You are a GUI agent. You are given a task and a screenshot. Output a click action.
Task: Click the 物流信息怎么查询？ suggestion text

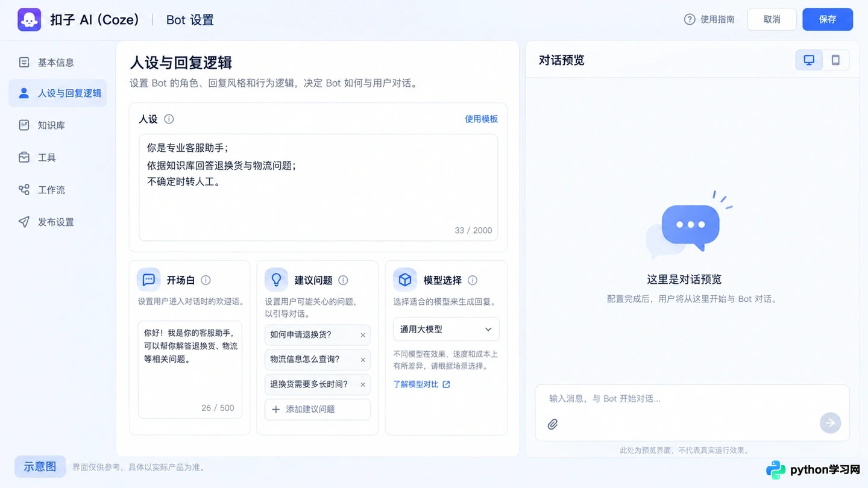tap(305, 360)
